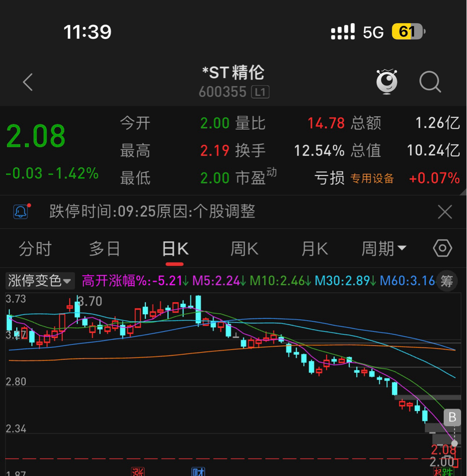This screenshot has width=467, height=476.
Task: Tap the 换手 value 12.54%
Action: pyautogui.click(x=320, y=151)
